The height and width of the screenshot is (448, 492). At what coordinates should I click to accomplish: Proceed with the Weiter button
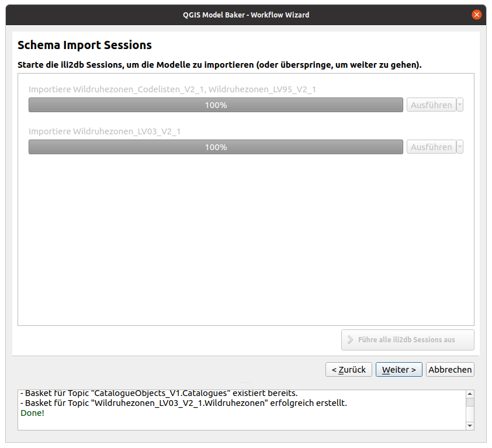point(399,370)
